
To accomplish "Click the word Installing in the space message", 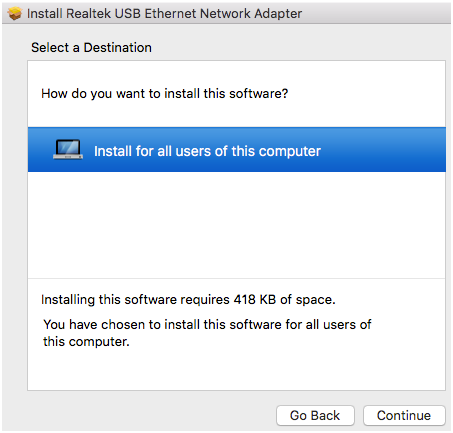I will (68, 299).
